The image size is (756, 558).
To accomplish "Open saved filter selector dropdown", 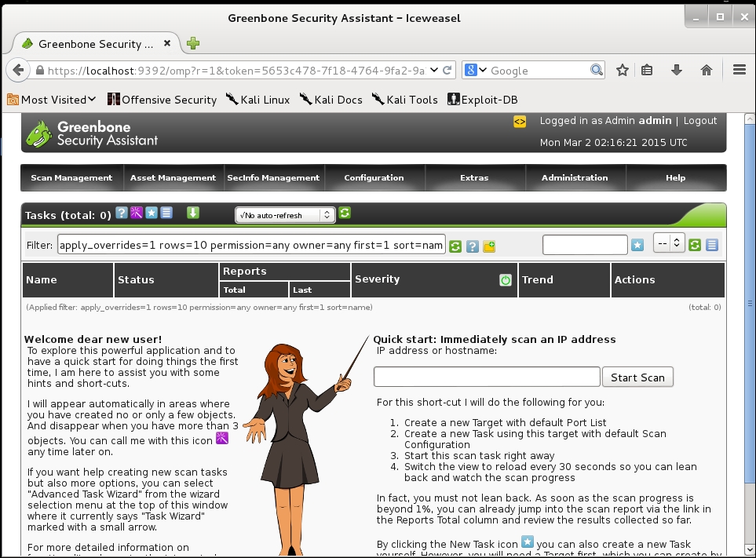I will click(669, 243).
